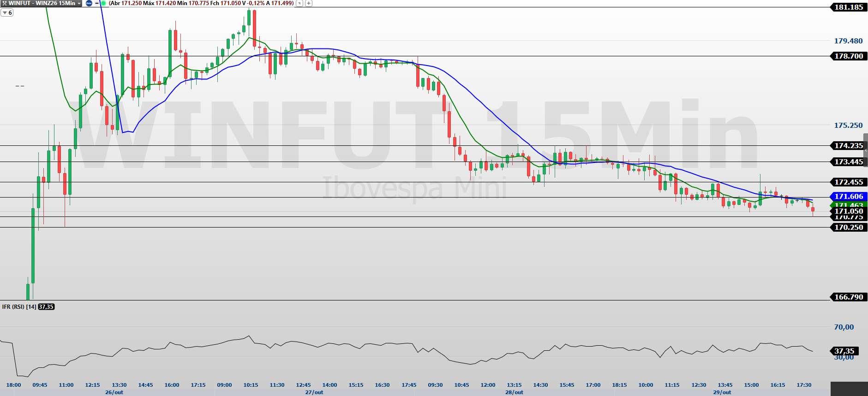Click the minus icon next to green circle
Screen dimensions: 868x396
point(96,3)
